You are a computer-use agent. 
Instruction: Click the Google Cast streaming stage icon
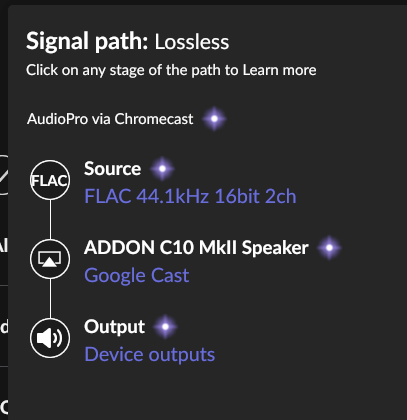pos(50,259)
